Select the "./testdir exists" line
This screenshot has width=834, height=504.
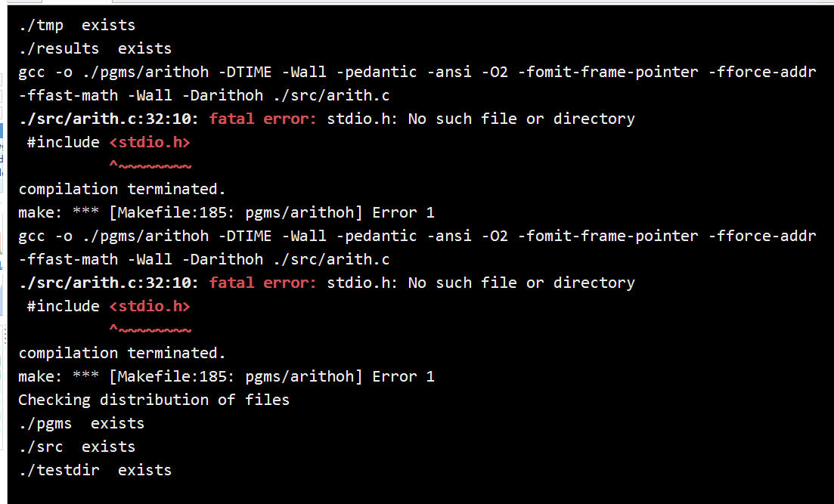95,470
